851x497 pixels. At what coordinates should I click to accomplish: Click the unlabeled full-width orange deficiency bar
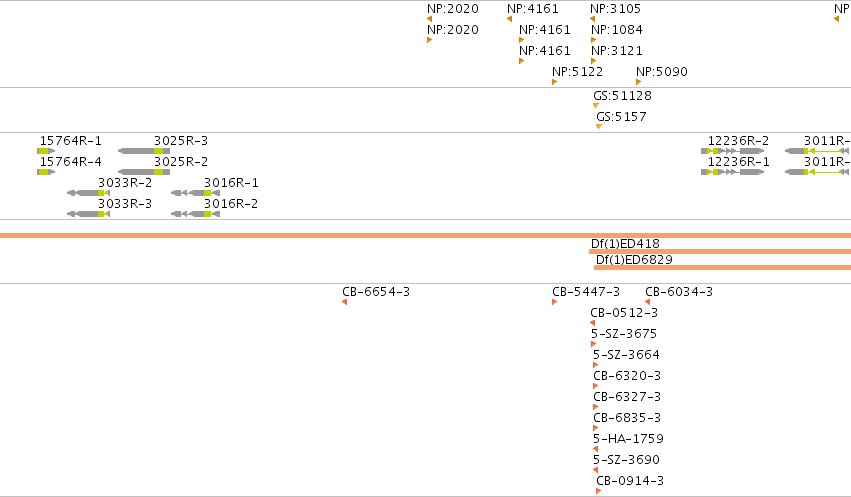tap(426, 235)
